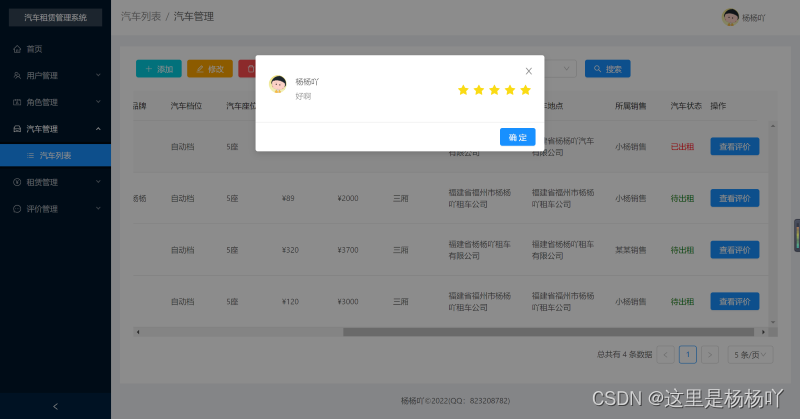
Task: Expand the 用户管理 sidebar menu
Action: pos(55,76)
